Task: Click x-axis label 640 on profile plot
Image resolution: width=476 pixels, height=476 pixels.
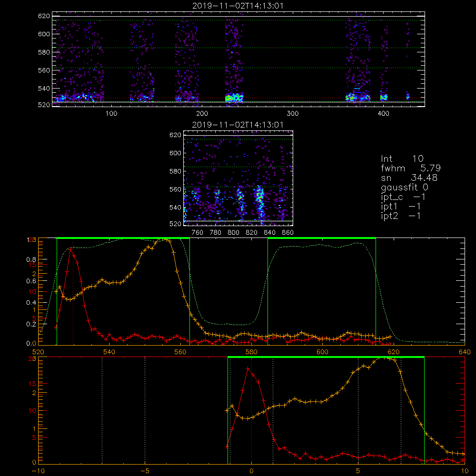Action: point(465,352)
